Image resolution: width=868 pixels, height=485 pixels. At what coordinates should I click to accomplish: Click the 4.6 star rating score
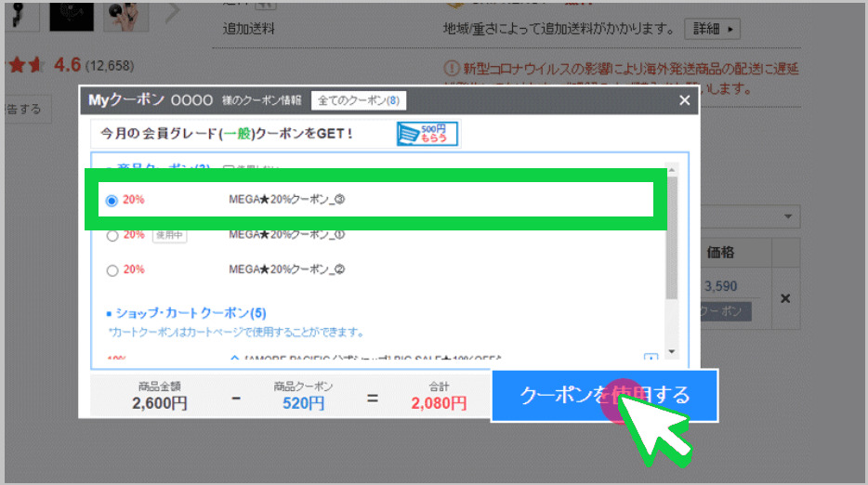point(68,65)
